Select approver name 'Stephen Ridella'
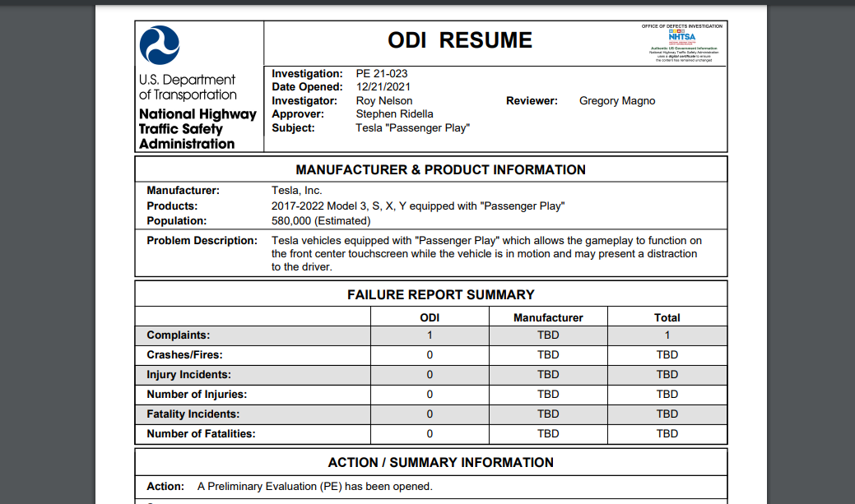 click(395, 114)
